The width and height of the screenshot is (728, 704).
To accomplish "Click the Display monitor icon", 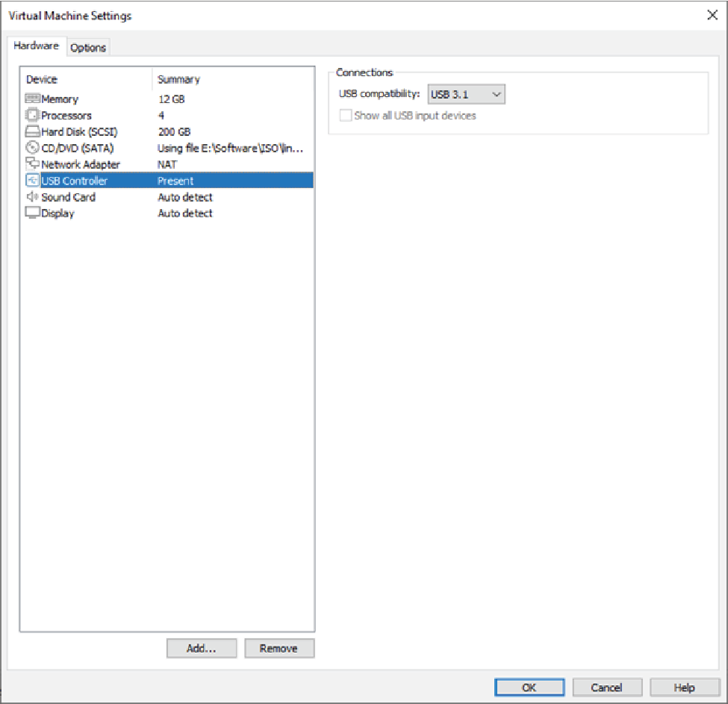I will [x=32, y=214].
